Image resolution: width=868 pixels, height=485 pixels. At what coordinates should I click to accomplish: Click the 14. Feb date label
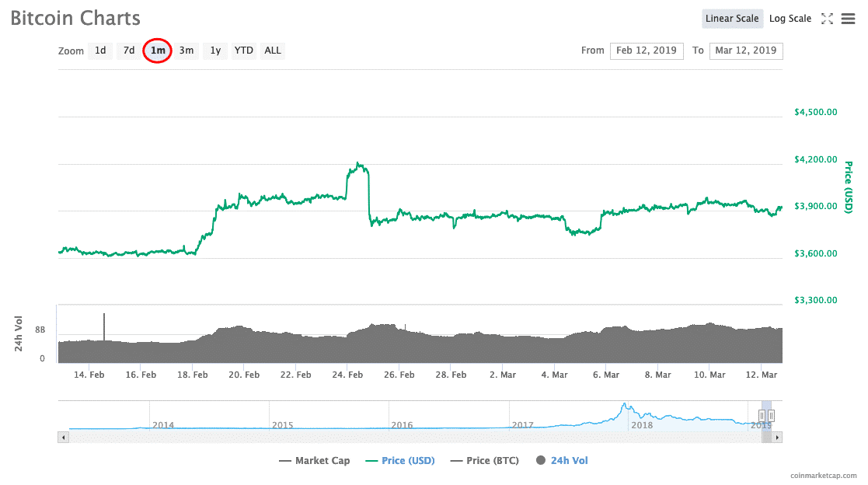pyautogui.click(x=89, y=375)
